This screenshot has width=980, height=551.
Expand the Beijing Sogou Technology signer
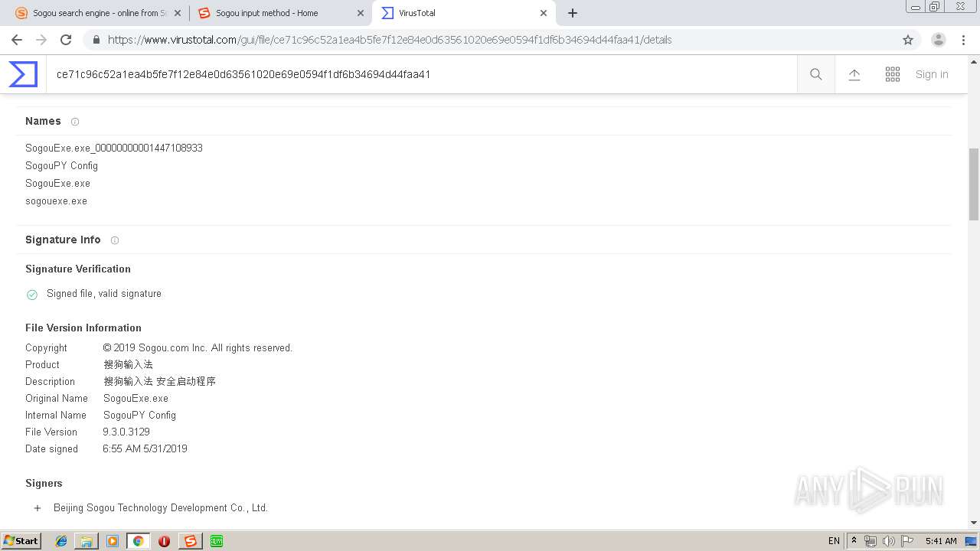pos(38,508)
